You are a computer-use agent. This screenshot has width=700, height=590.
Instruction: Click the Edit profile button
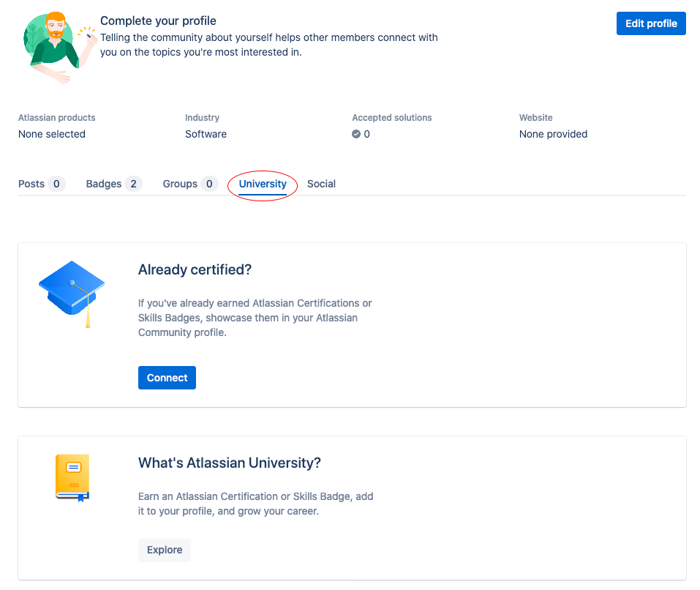(651, 23)
